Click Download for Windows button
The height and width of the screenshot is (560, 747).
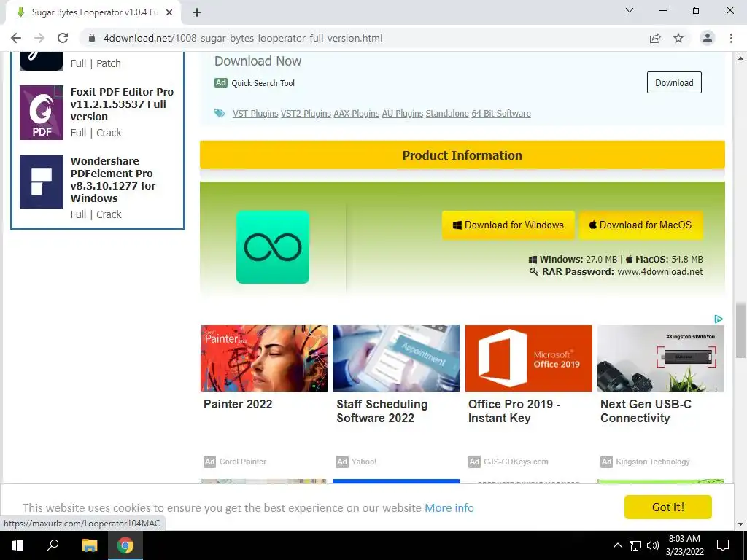click(x=508, y=225)
